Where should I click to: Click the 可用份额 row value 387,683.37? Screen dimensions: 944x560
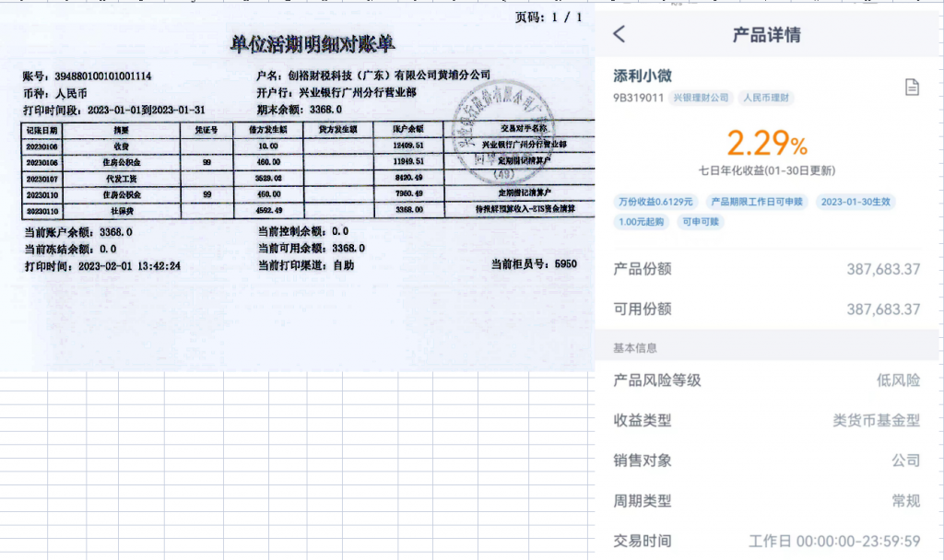point(883,309)
